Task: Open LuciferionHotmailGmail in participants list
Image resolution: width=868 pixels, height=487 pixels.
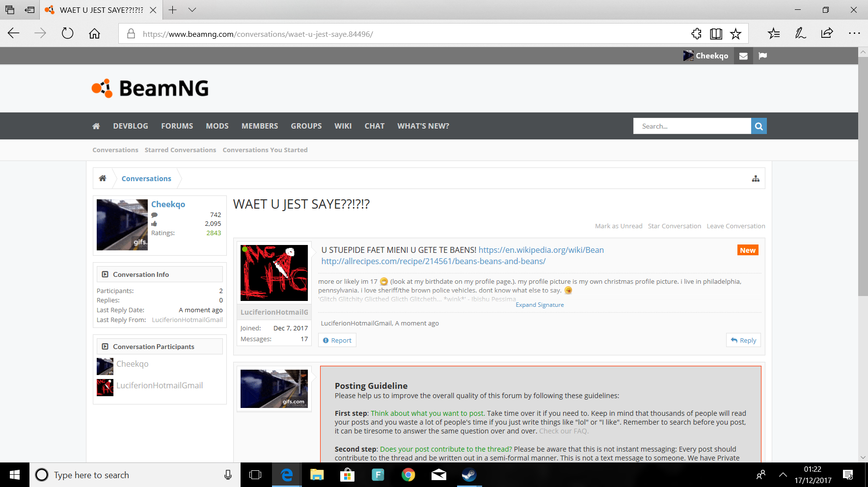Action: tap(160, 386)
